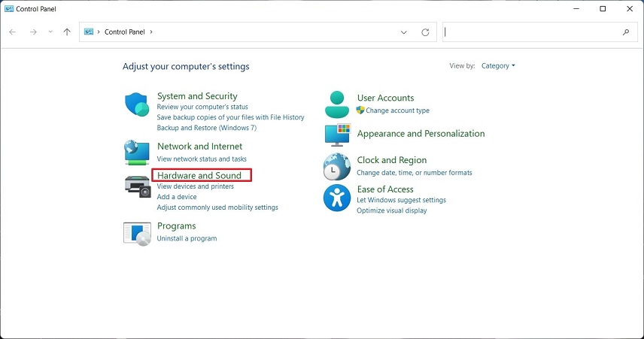
Task: Open the User Accounts person icon
Action: (337, 104)
